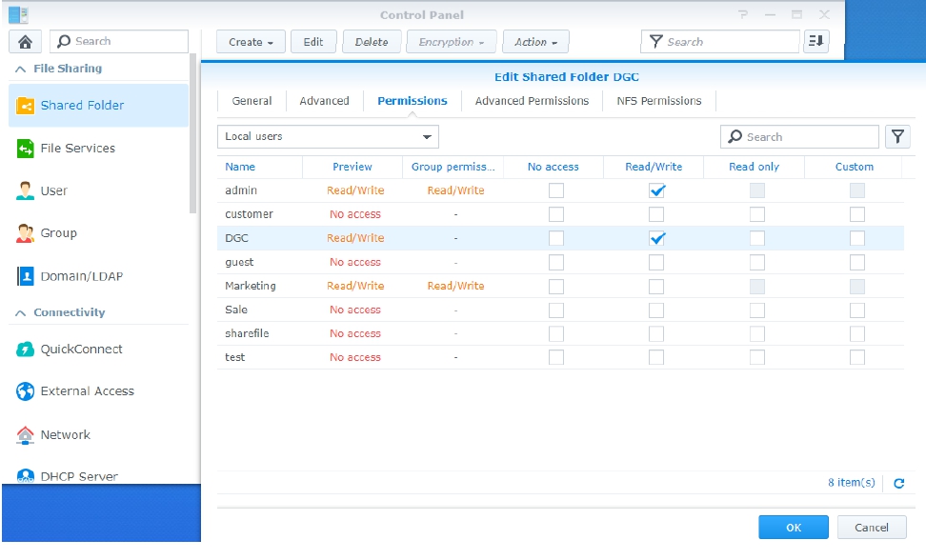
Task: Click the Control Panel app icon in title bar
Action: (x=18, y=14)
